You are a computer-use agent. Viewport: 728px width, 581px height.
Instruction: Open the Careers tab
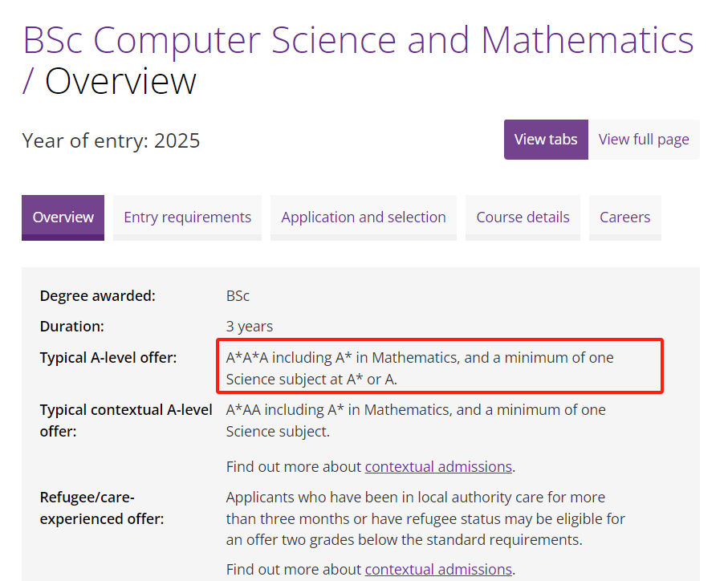pos(625,217)
